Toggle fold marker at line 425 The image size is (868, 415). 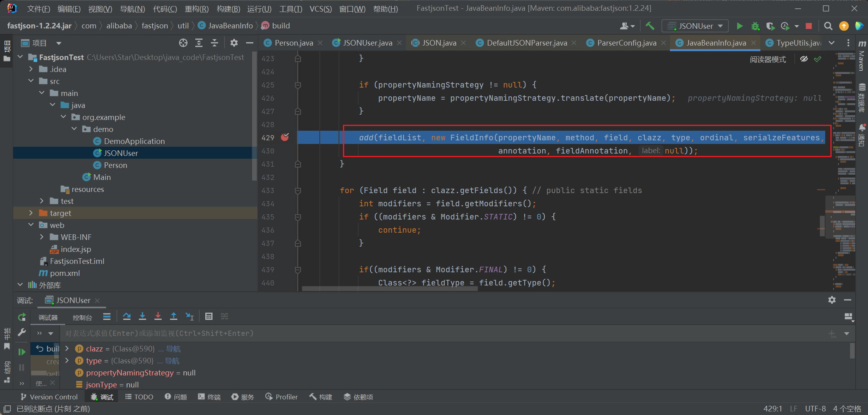point(298,85)
